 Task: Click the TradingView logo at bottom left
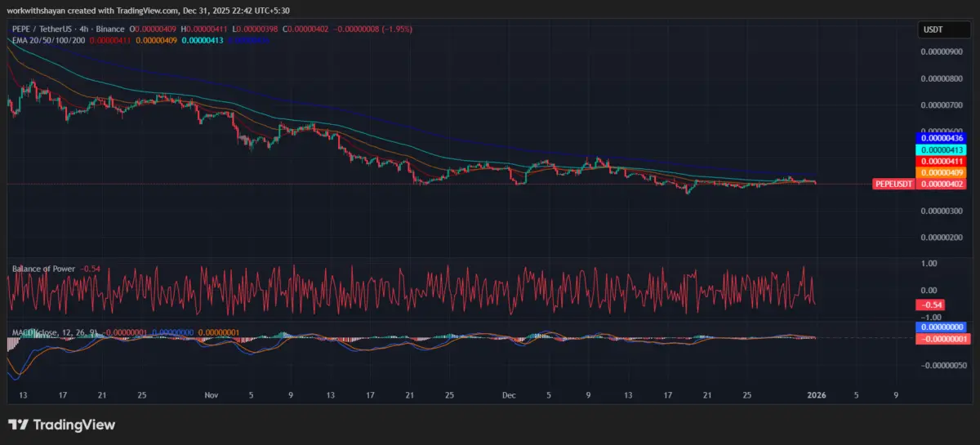pos(61,425)
